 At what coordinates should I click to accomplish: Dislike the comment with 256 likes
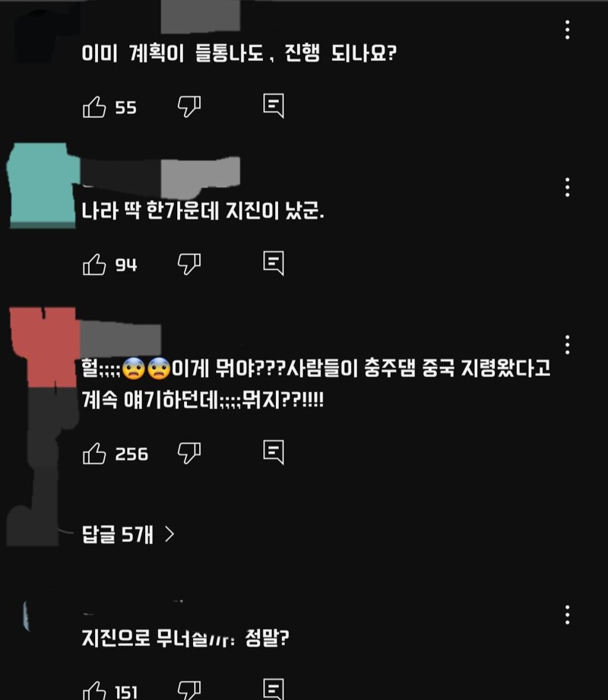(x=189, y=454)
